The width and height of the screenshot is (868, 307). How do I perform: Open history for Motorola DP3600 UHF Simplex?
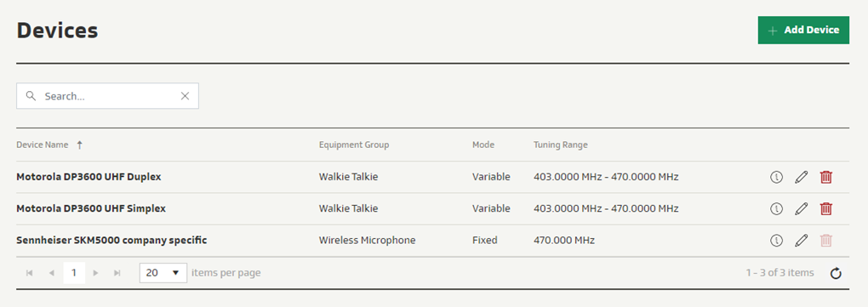(777, 208)
